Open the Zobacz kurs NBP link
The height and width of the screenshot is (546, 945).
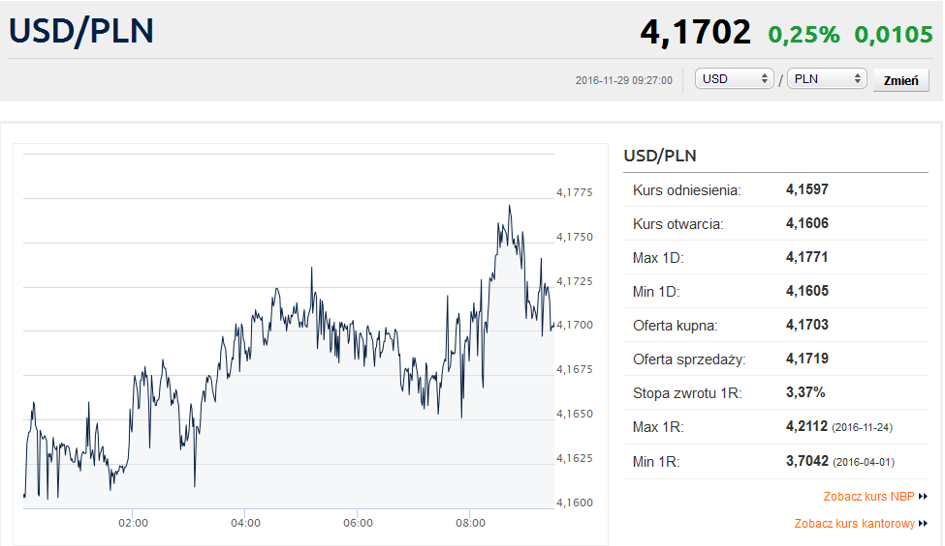pyautogui.click(x=868, y=497)
